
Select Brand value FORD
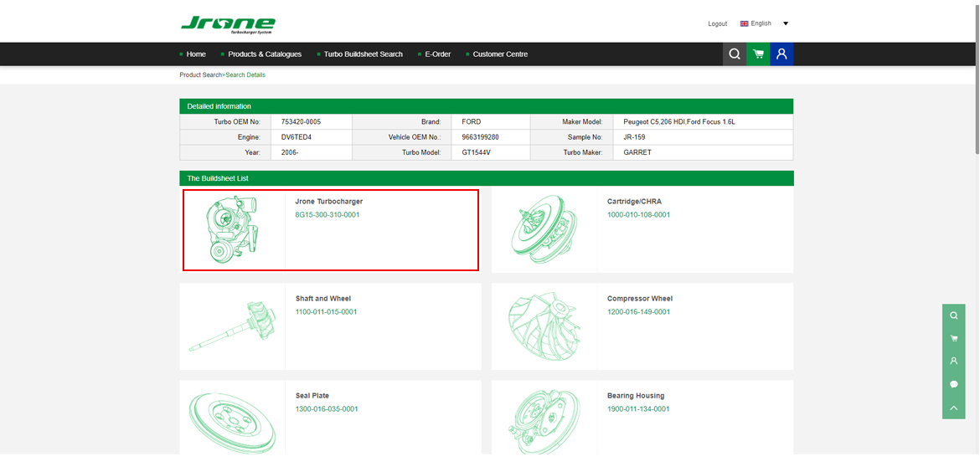pos(472,121)
